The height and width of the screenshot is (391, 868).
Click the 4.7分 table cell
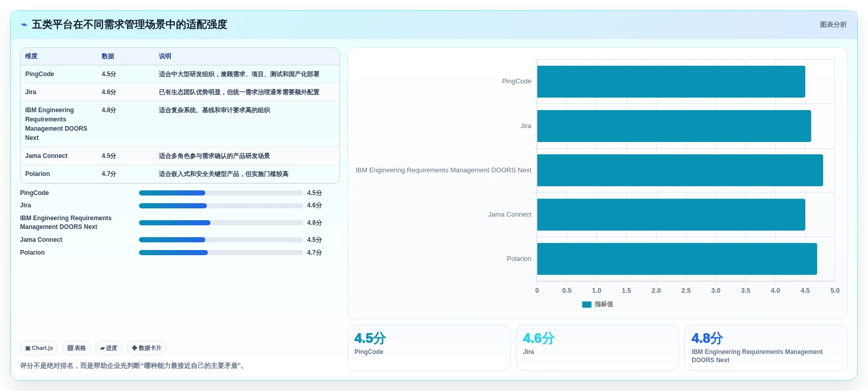(x=109, y=174)
